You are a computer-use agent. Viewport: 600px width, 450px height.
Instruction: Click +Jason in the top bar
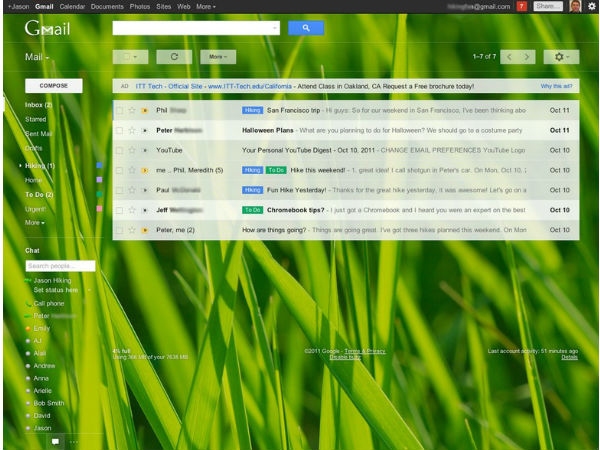[x=18, y=7]
